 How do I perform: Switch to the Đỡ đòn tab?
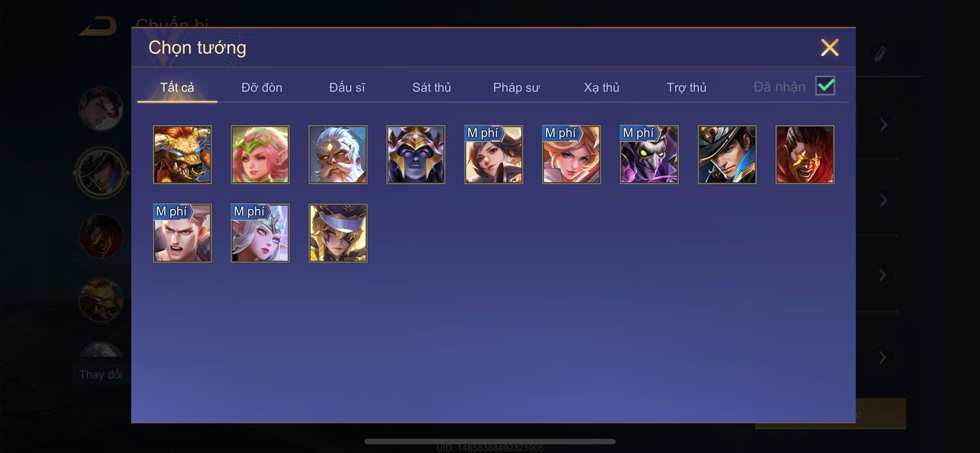coord(262,88)
